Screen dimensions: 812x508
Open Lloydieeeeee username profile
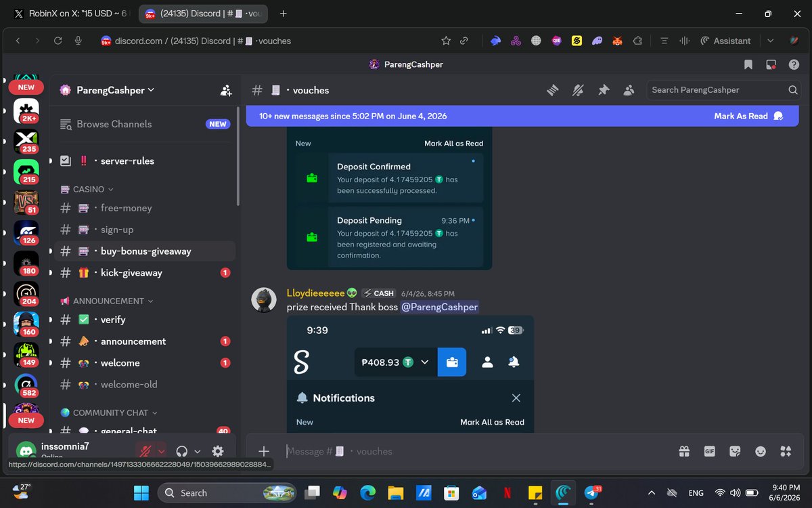316,293
